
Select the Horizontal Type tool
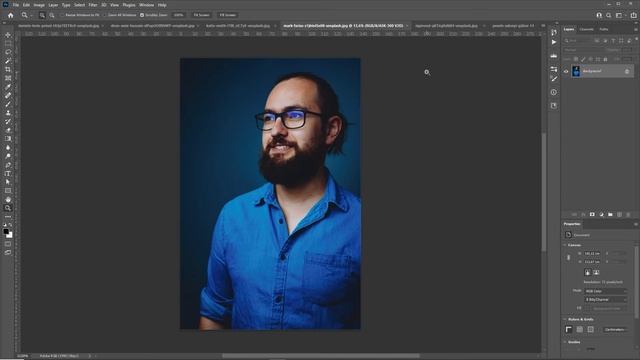click(x=8, y=173)
